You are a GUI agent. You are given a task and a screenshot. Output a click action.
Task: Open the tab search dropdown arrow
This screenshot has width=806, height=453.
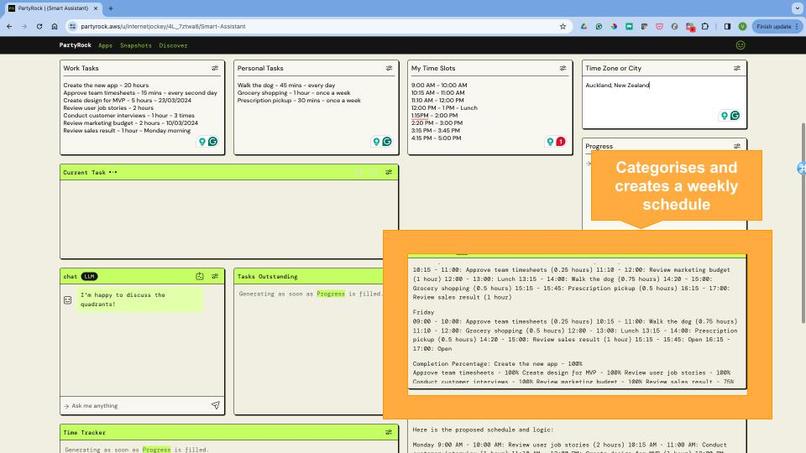click(x=797, y=8)
